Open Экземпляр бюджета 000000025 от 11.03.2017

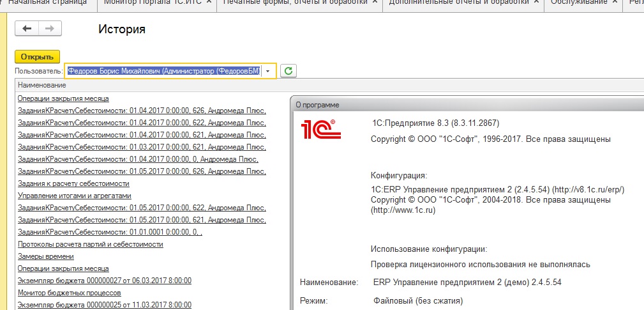[104, 305]
